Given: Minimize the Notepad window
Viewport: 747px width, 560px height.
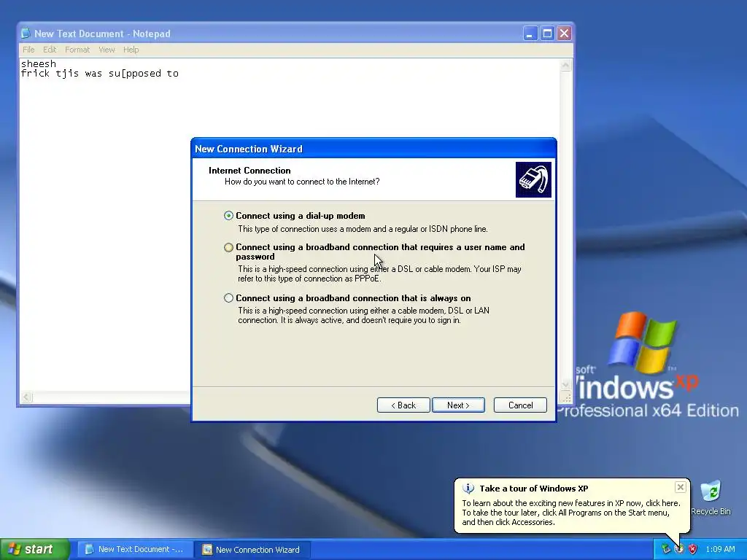Looking at the screenshot, I should [x=530, y=34].
